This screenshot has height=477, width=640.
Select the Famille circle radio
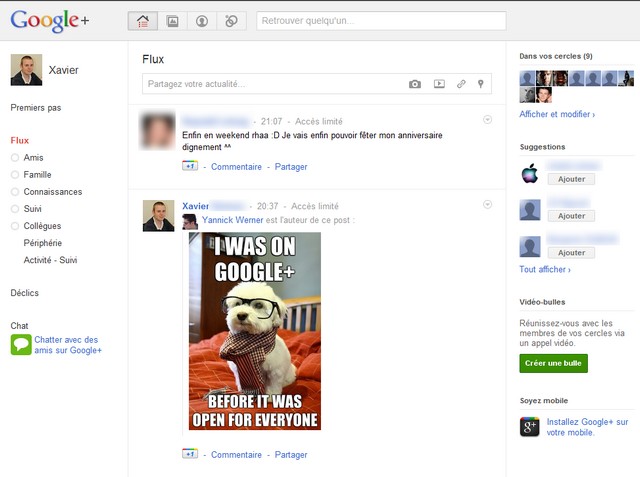[15, 175]
